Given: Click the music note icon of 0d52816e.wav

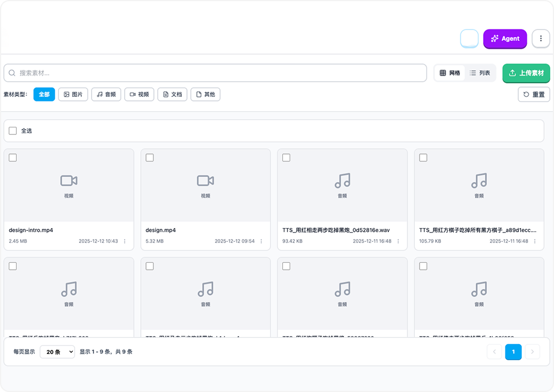Looking at the screenshot, I should click(342, 180).
